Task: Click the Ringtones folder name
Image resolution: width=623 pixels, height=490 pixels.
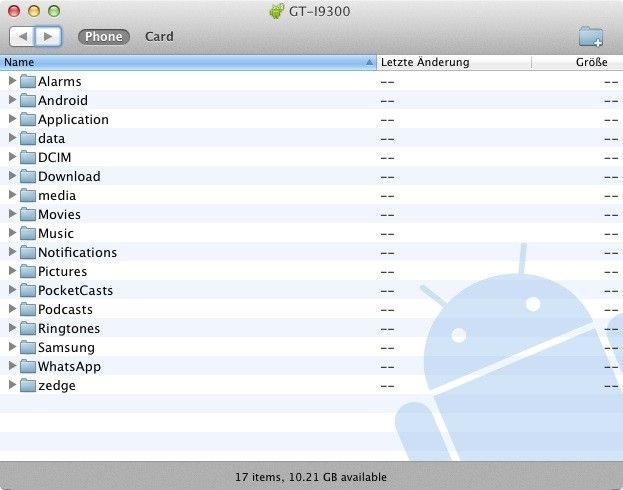Action: point(69,329)
